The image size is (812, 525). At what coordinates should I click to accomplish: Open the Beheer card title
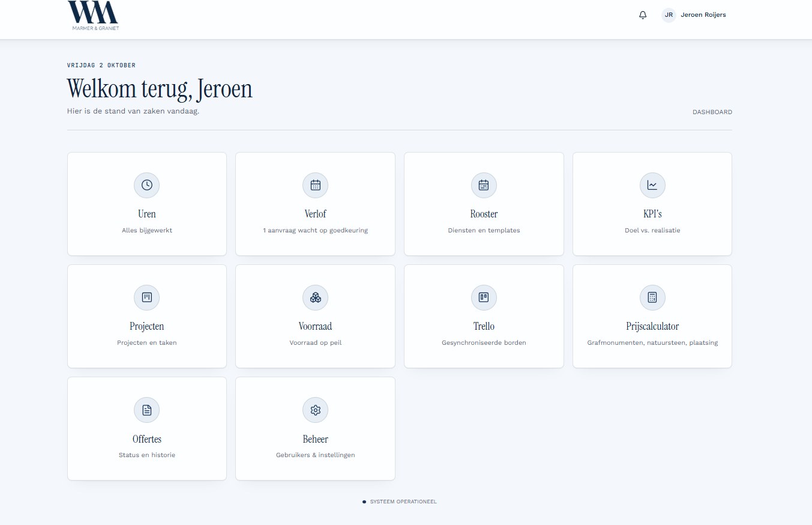click(x=316, y=439)
